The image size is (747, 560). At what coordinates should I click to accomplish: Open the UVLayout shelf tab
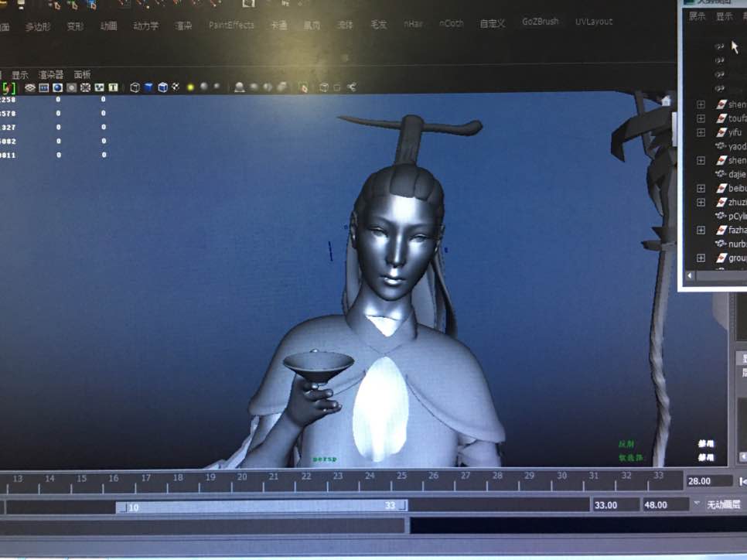tap(594, 22)
